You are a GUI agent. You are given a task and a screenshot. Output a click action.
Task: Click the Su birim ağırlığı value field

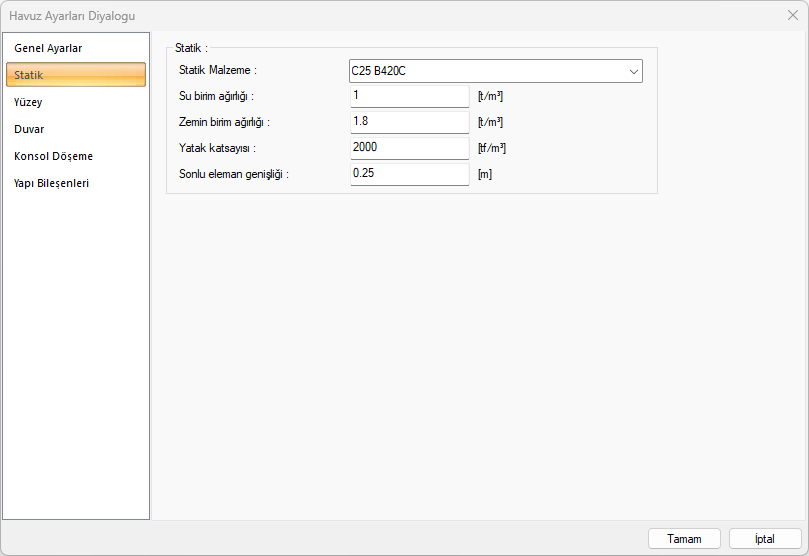[x=409, y=96]
